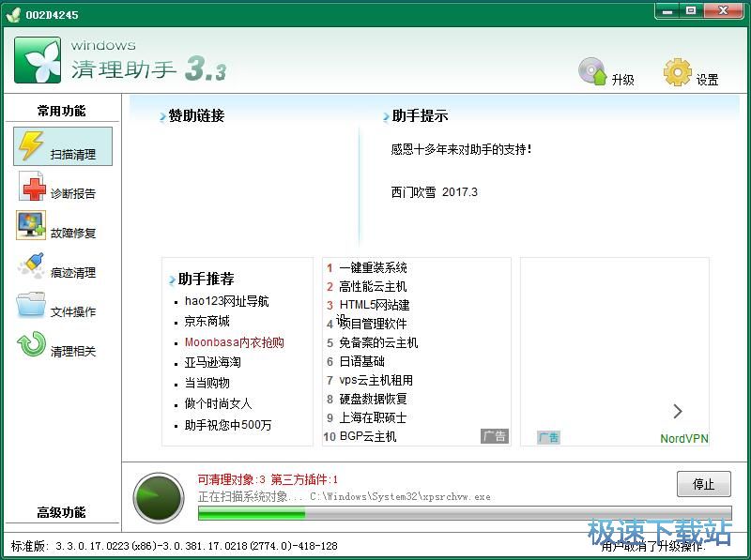Click the 助手提示 heading

click(x=420, y=115)
